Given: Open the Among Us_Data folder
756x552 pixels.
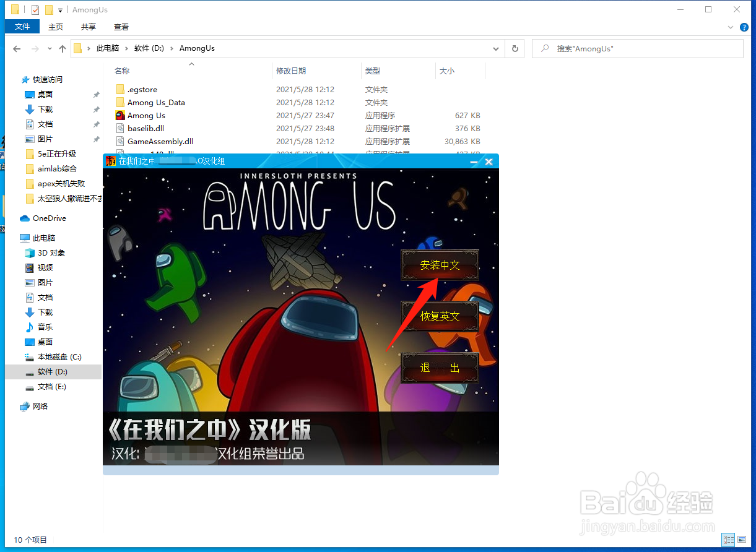Looking at the screenshot, I should click(156, 102).
